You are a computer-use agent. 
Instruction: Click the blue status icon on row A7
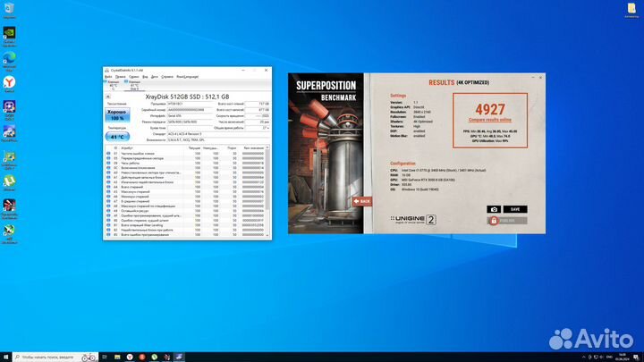point(108,201)
